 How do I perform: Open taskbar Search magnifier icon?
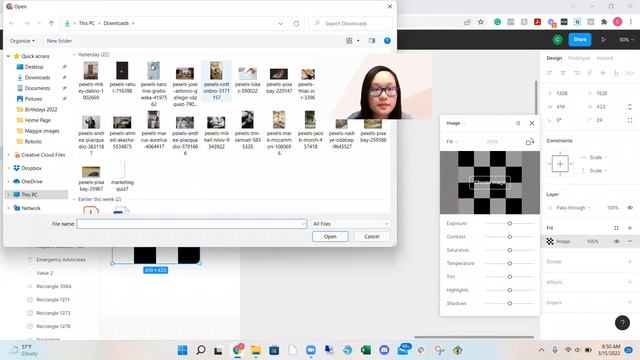tap(200, 350)
